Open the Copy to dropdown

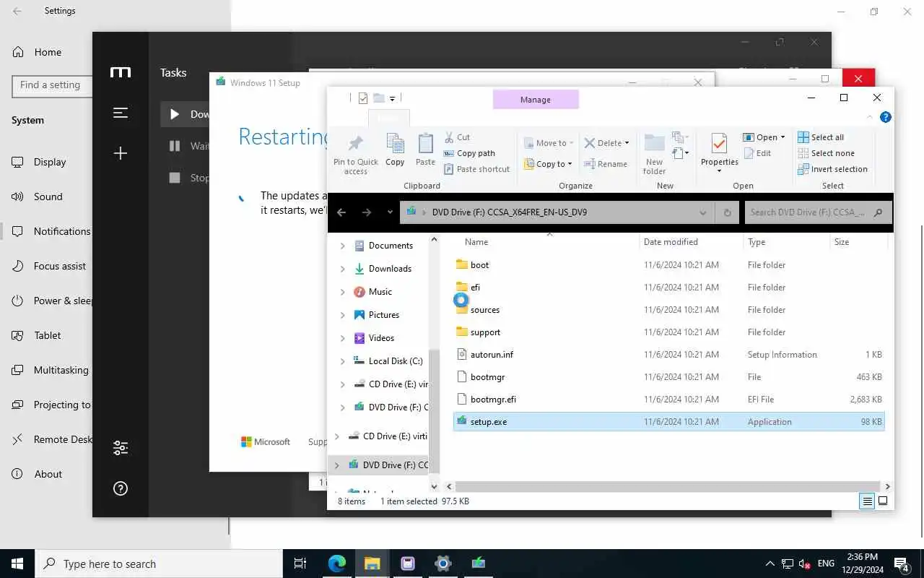549,164
